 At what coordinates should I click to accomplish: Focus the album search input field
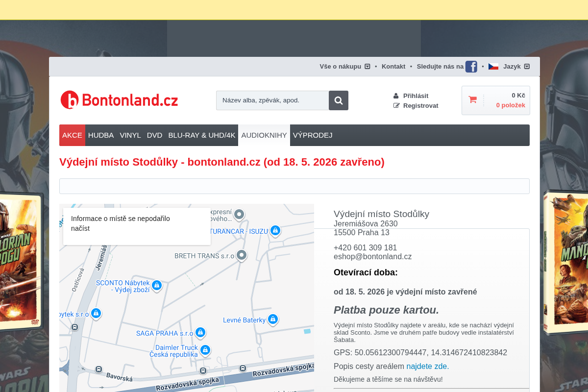point(272,100)
